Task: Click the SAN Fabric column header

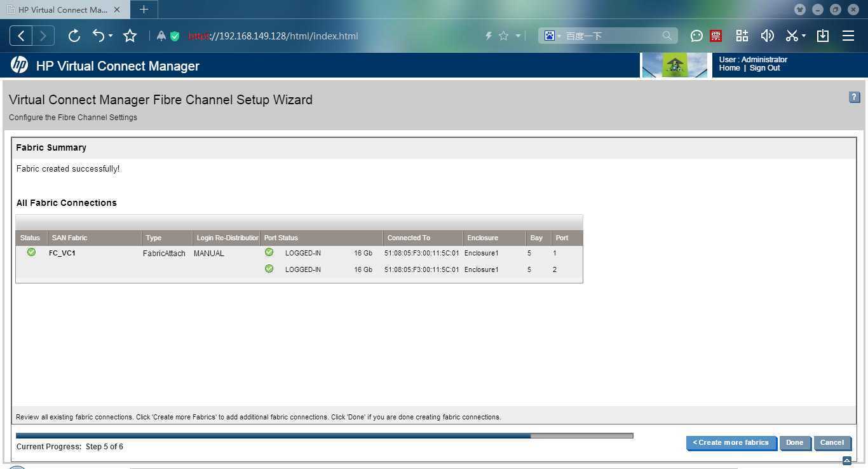Action: tap(95, 238)
